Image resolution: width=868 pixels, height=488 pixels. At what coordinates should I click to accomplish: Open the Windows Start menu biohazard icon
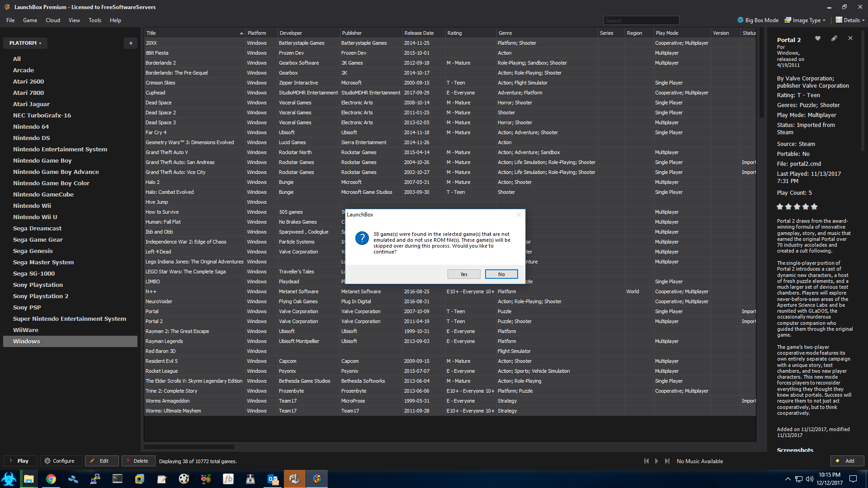9,479
